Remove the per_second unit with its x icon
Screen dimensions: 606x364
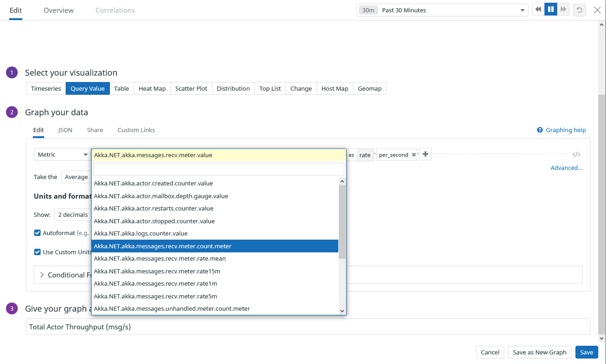[x=414, y=154]
